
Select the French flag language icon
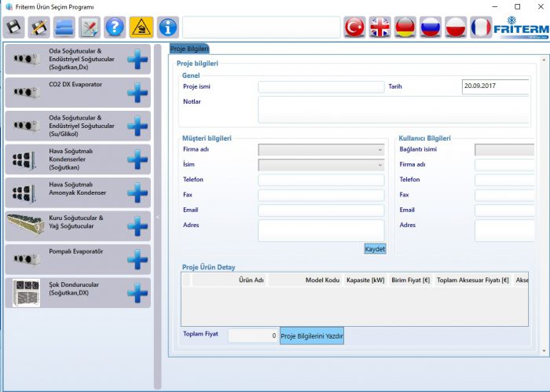click(481, 27)
